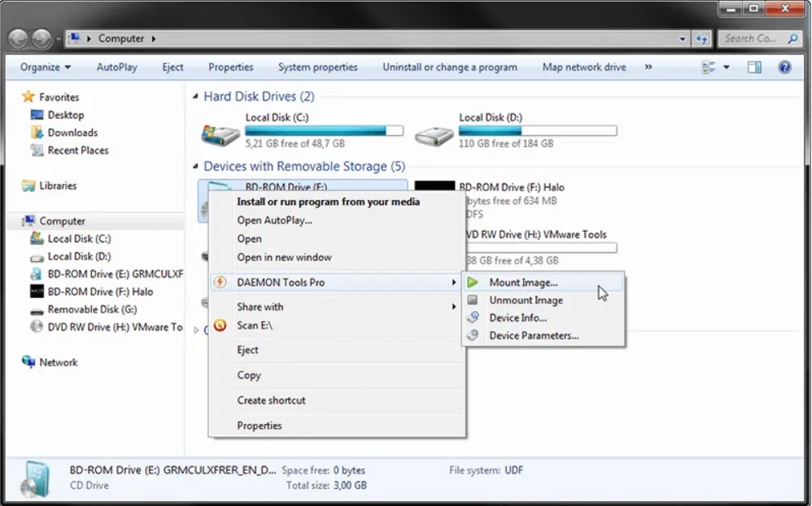
Task: Toggle the preview pane icon
Action: click(x=754, y=68)
